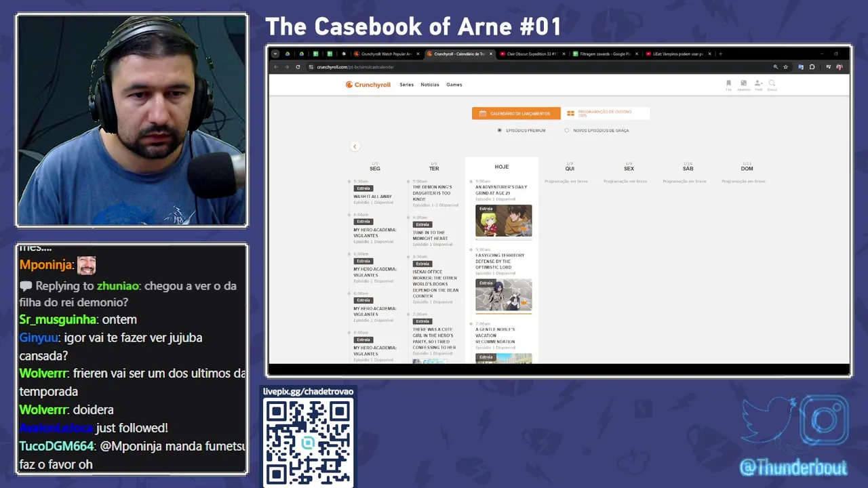Click the Twitter bird icon in overlay
868x488 pixels.
tap(768, 420)
